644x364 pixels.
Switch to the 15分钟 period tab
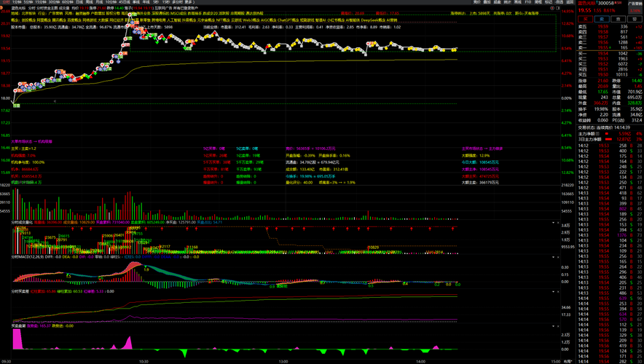point(41,2)
